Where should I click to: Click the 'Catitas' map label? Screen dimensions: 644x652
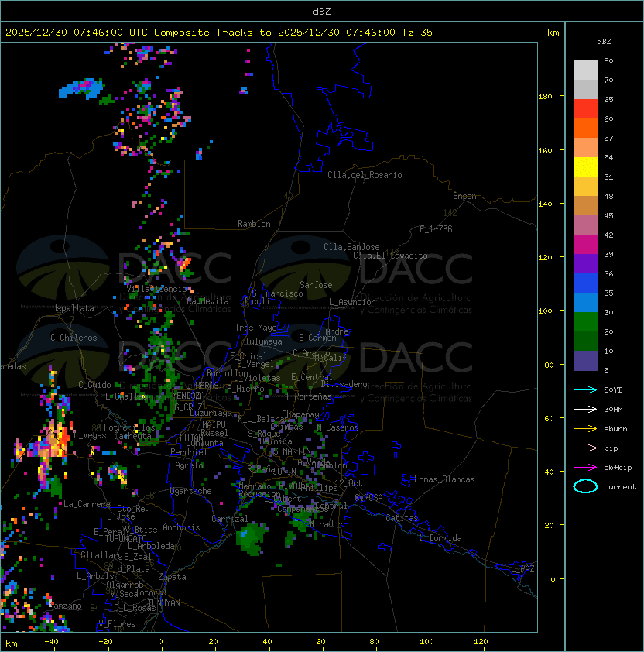[402, 518]
